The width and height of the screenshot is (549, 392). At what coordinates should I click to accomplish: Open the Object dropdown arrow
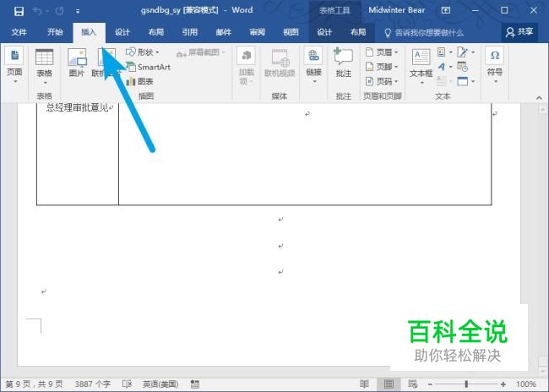(473, 82)
